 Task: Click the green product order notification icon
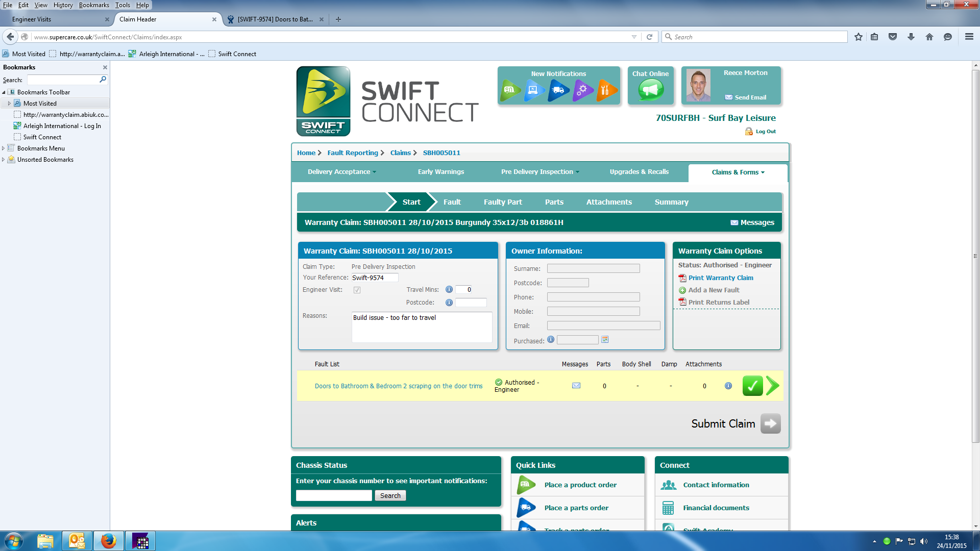coord(510,90)
